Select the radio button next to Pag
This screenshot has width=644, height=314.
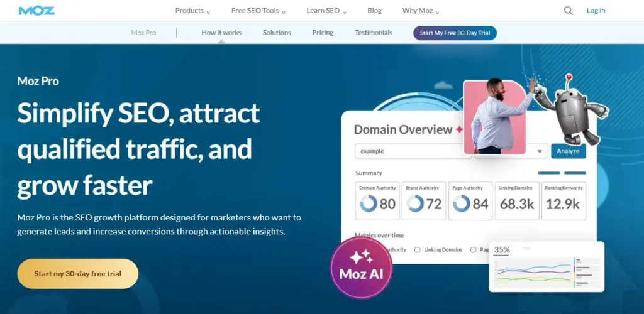point(474,250)
